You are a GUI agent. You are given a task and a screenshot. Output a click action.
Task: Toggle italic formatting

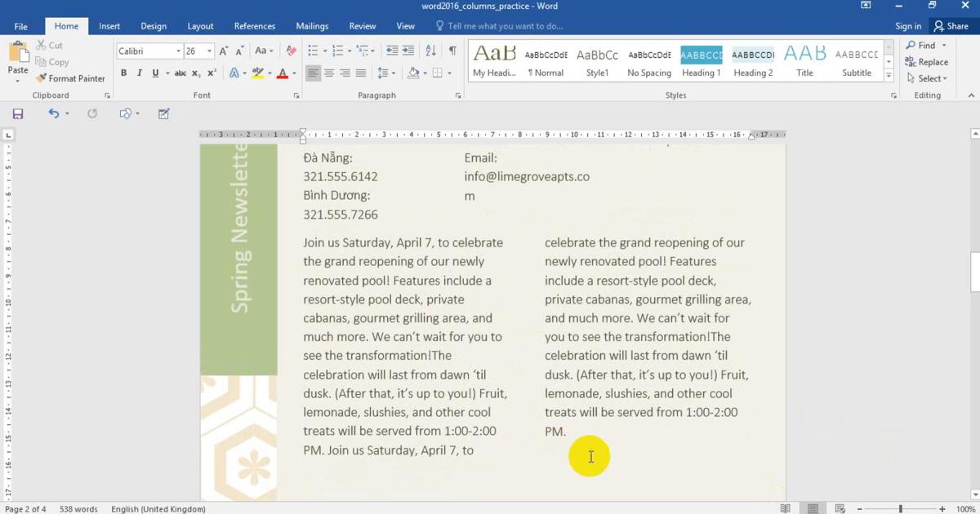click(140, 73)
